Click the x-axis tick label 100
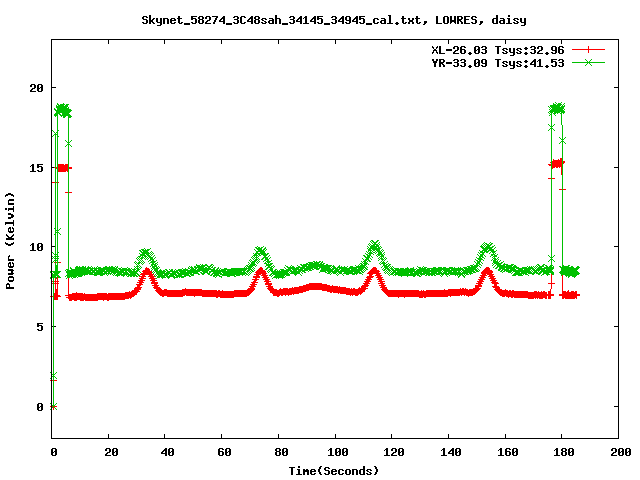640x480 pixels. click(338, 452)
